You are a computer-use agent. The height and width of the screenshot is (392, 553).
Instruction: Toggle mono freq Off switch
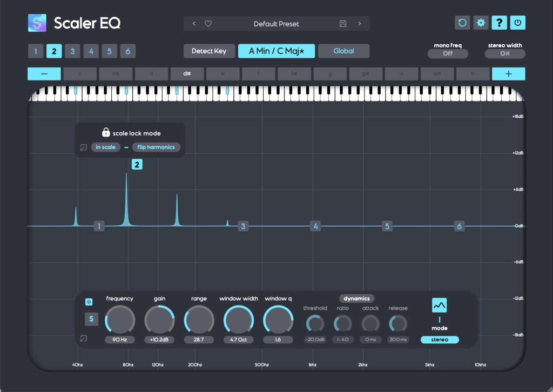tap(448, 53)
